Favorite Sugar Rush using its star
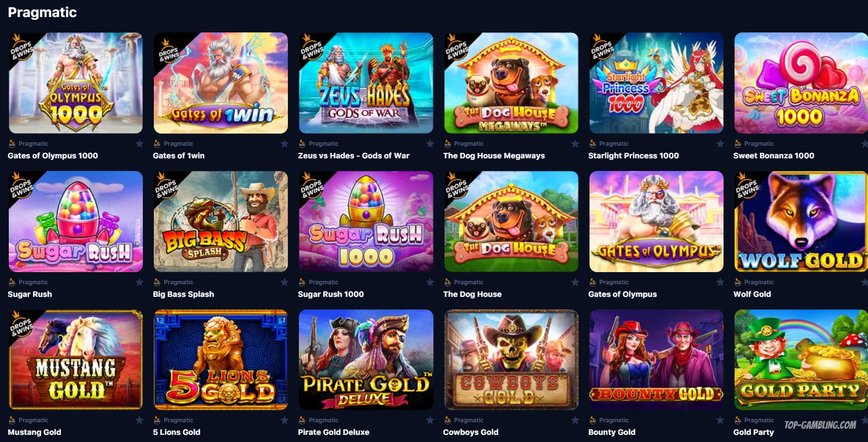This screenshot has width=868, height=442. click(140, 282)
